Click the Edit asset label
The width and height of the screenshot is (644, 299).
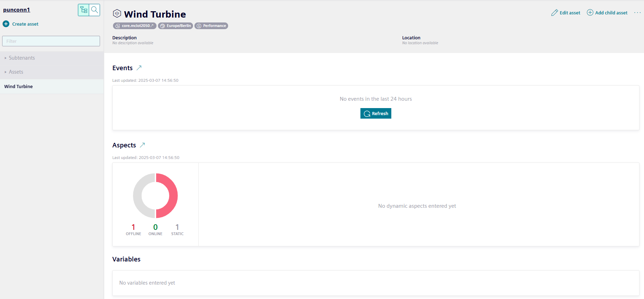(570, 13)
